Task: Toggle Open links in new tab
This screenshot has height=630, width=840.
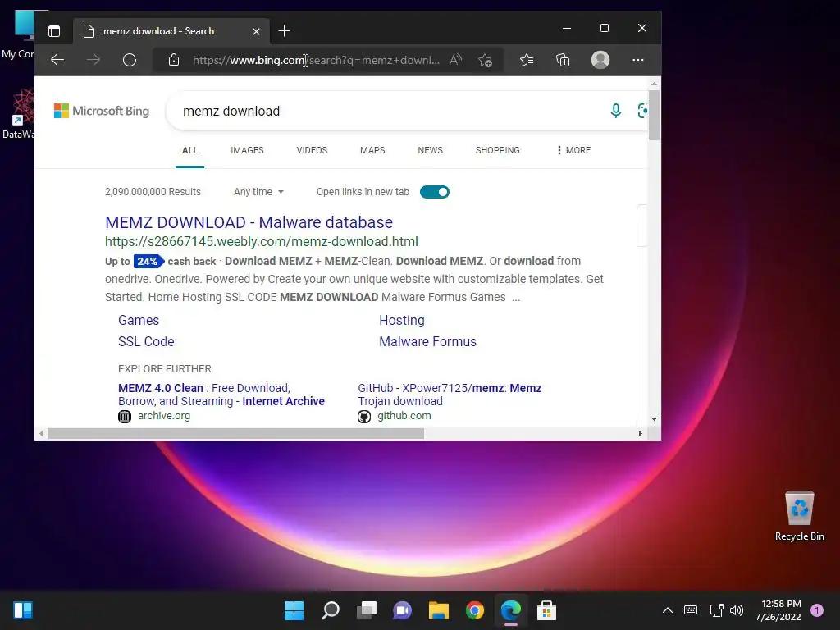Action: 435,192
